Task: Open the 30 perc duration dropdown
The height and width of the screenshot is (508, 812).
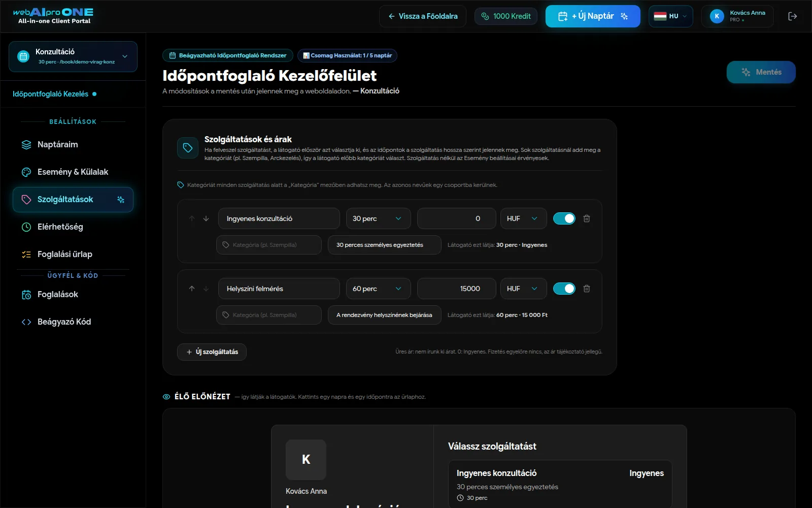Action: point(379,218)
